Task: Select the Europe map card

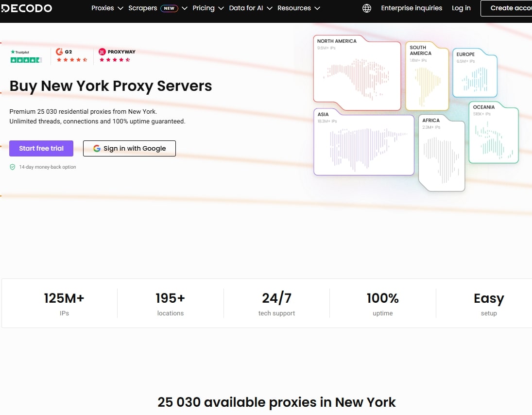Action: tap(475, 72)
